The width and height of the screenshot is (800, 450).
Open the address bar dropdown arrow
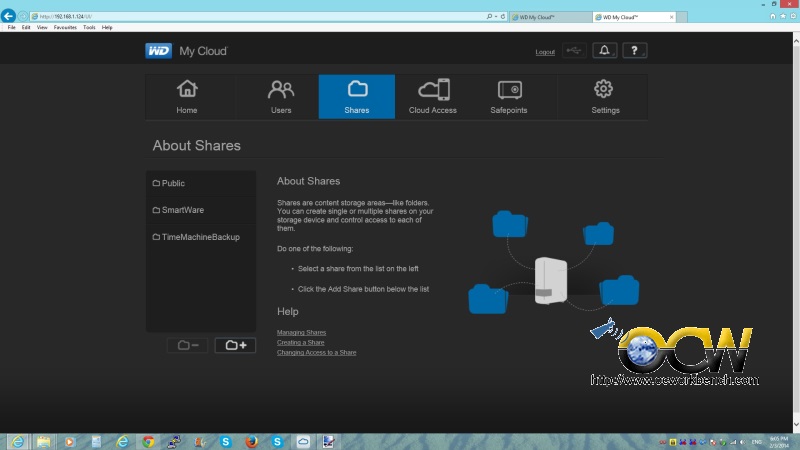(496, 16)
